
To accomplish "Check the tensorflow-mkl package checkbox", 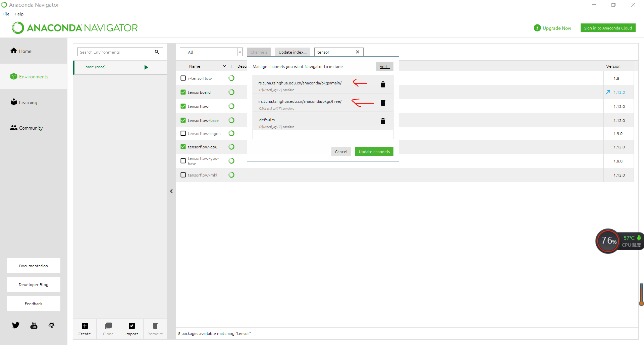I will pyautogui.click(x=183, y=175).
